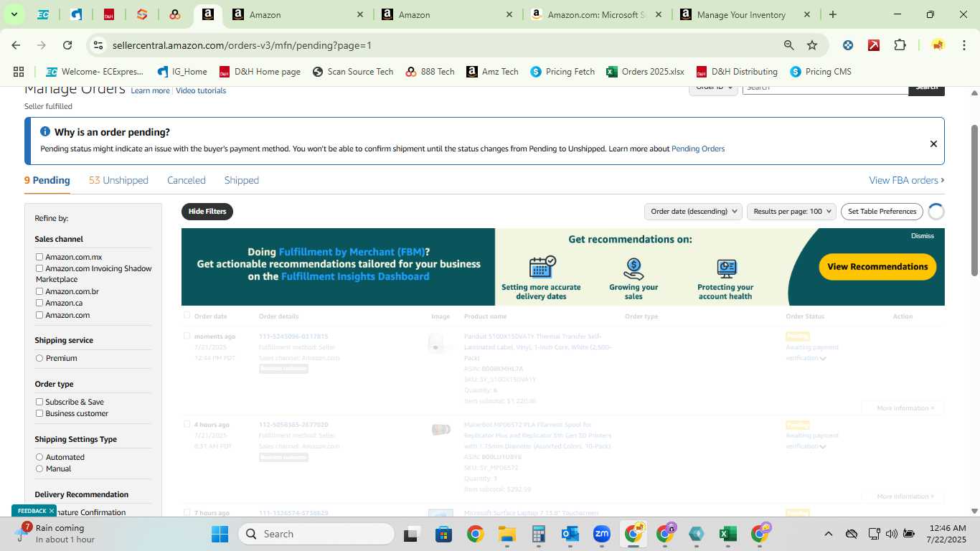Show hidden system tray icons
This screenshot has width=980, height=551.
tap(828, 534)
